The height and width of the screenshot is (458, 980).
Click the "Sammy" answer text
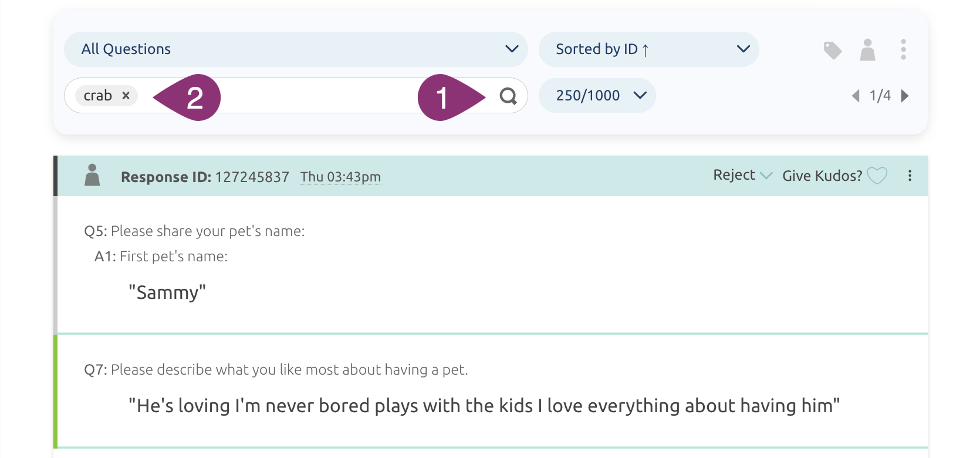(167, 292)
